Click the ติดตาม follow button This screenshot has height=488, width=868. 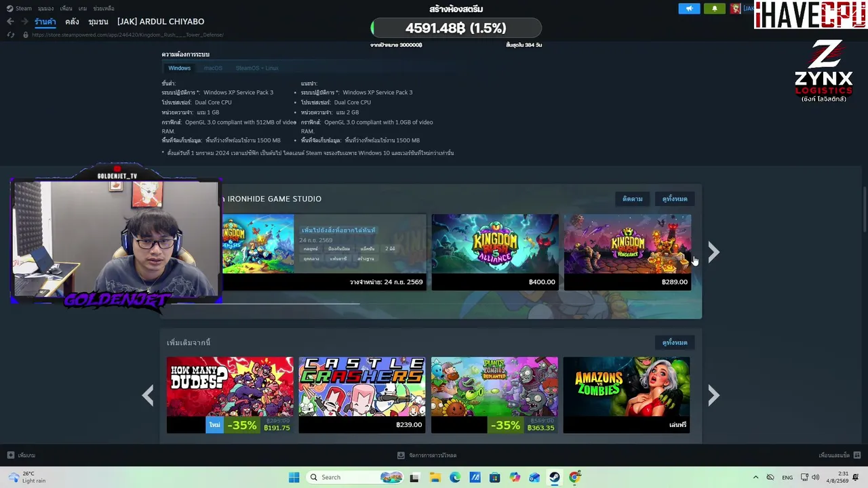633,199
